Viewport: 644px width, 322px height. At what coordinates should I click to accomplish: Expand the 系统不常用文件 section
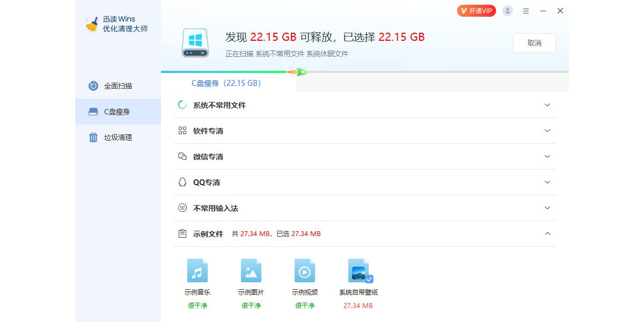coord(547,105)
